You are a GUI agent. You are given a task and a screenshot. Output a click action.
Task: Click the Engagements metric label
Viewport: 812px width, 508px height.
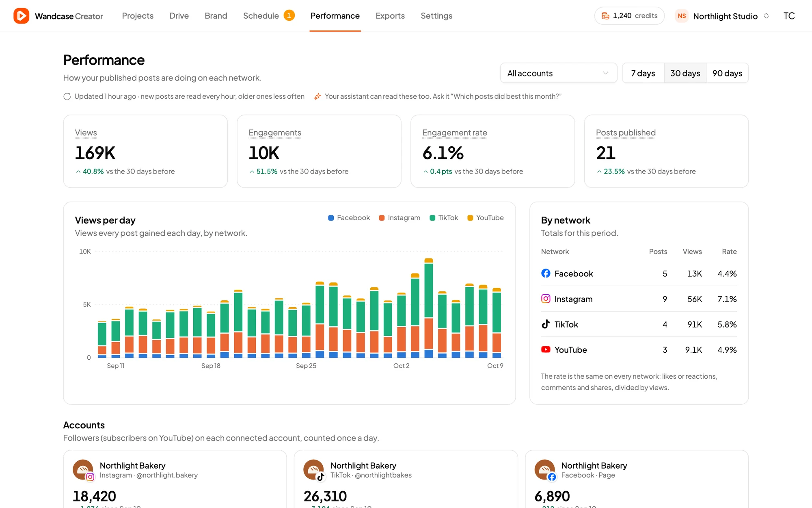tap(275, 133)
